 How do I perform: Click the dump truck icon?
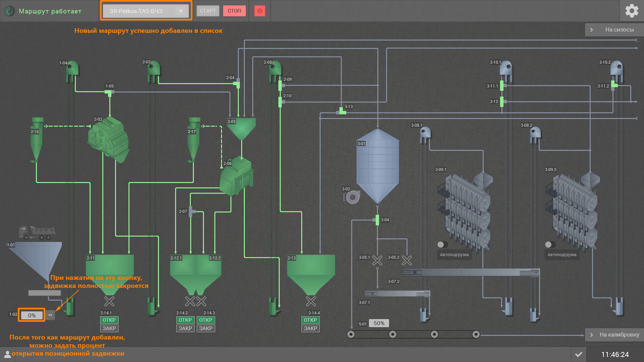[x=37, y=233]
